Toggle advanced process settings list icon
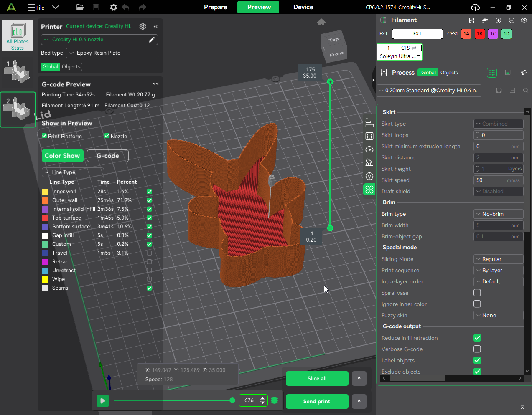The image size is (532, 415). 492,73
